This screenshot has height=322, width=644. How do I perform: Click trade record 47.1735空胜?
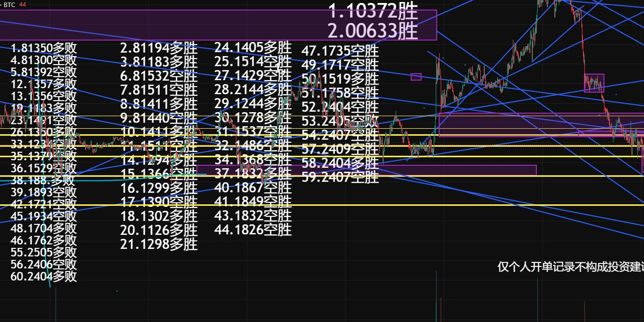[x=340, y=51]
